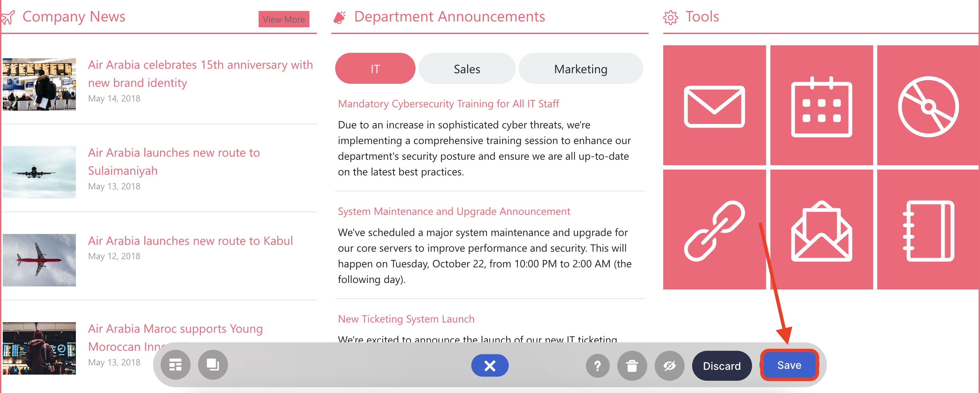Open the calendar tool tile
This screenshot has height=393, width=980.
point(821,106)
